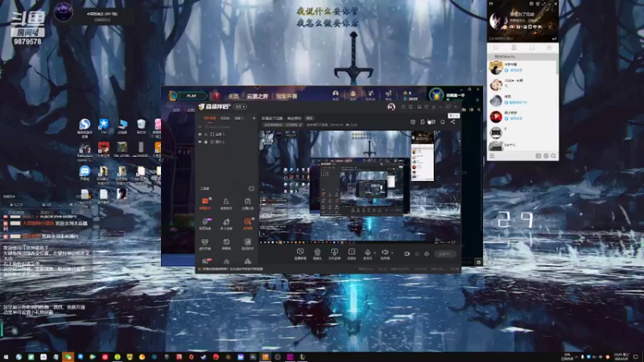Open the 主页 tab in League client

pyautogui.click(x=233, y=96)
